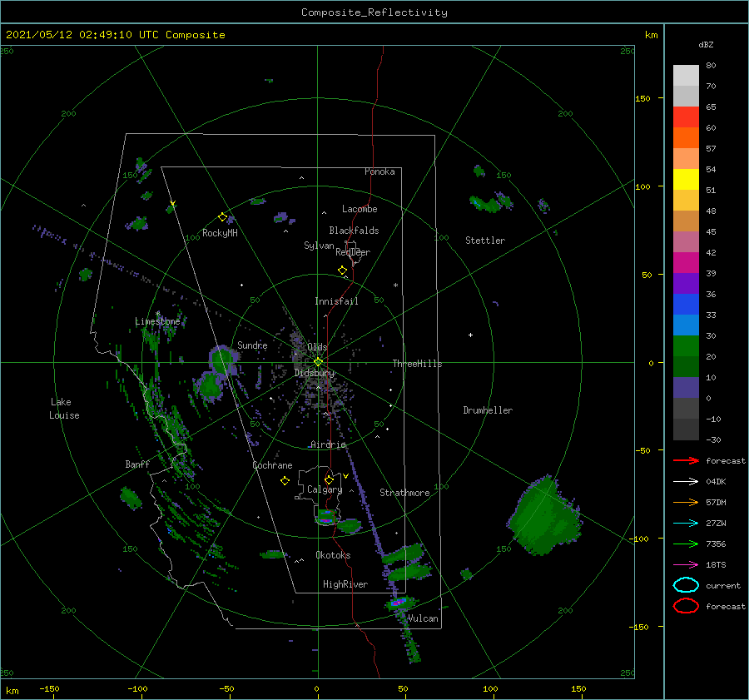
Task: Click the Sundre town label
Action: [252, 345]
